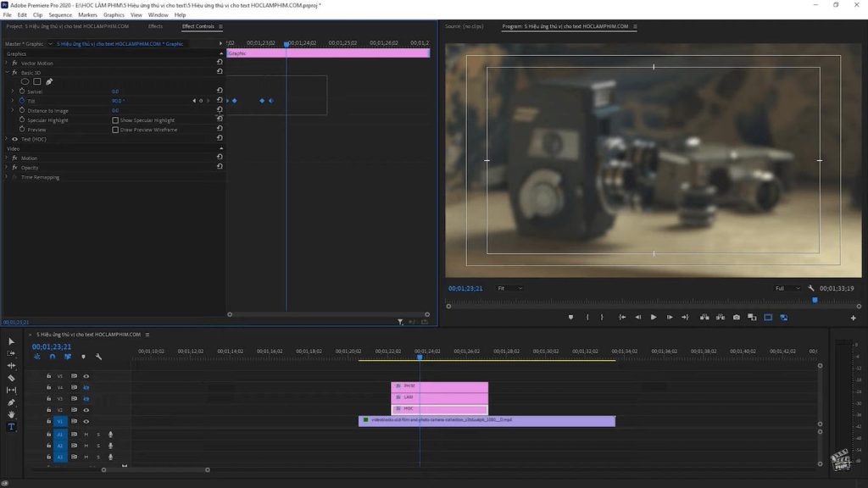Image resolution: width=868 pixels, height=488 pixels.
Task: Switch to the Effects tab
Action: click(x=155, y=26)
